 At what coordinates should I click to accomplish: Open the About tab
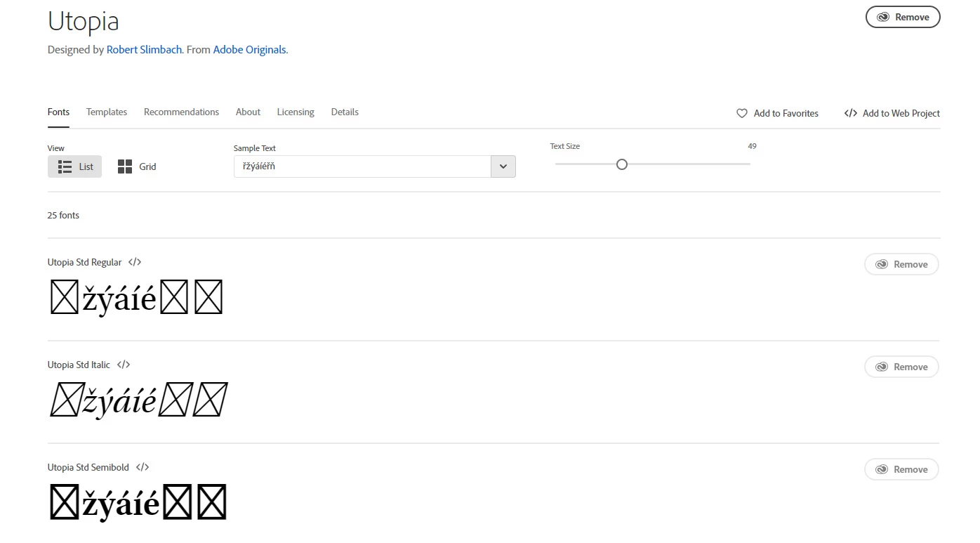click(x=248, y=112)
